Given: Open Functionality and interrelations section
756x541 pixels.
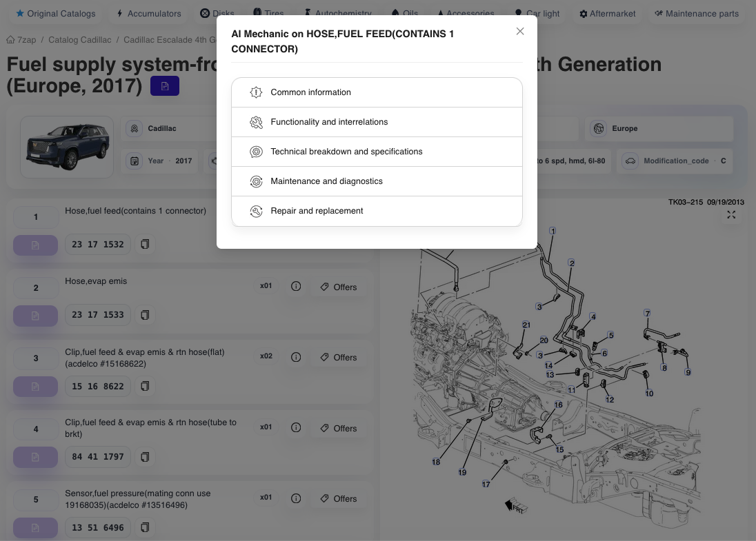Looking at the screenshot, I should click(x=377, y=123).
